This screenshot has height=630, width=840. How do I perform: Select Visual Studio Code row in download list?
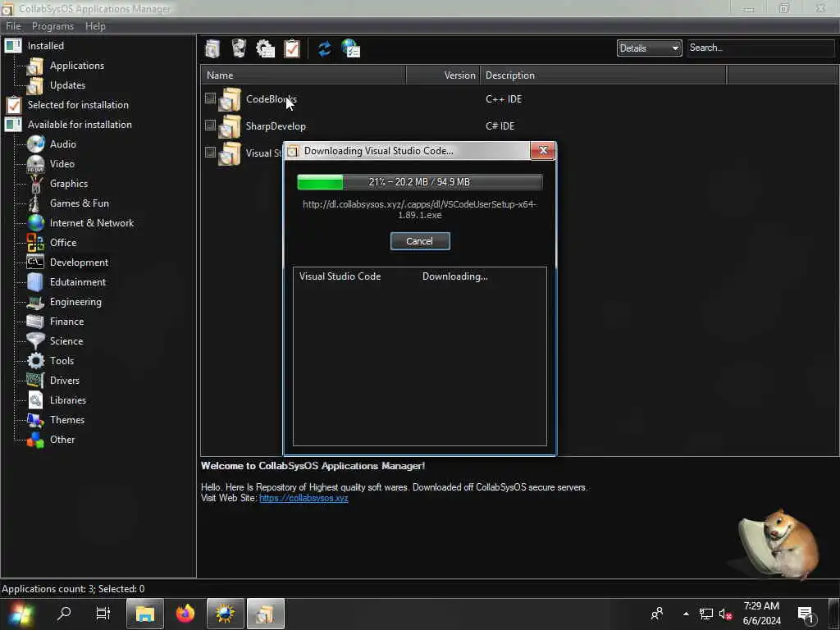click(419, 276)
